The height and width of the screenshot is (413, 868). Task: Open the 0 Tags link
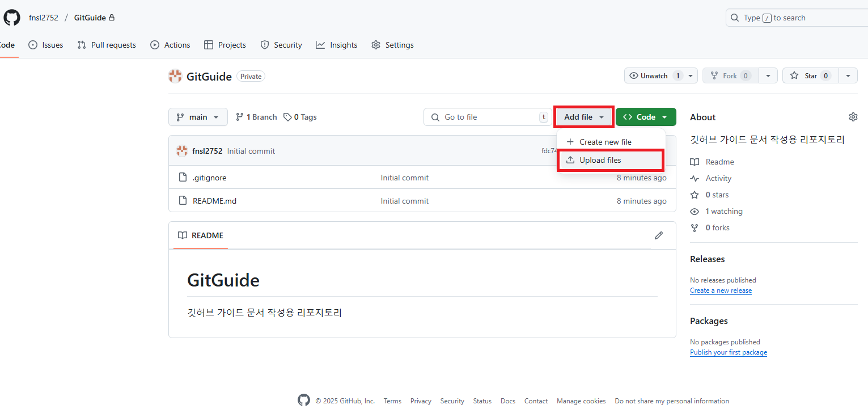tap(300, 117)
